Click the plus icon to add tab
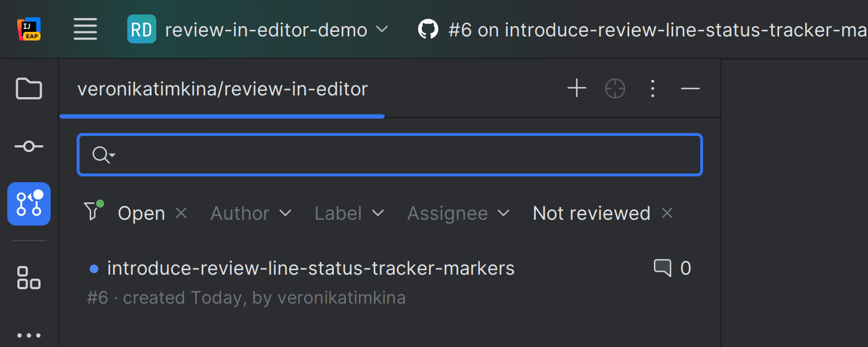 point(576,88)
